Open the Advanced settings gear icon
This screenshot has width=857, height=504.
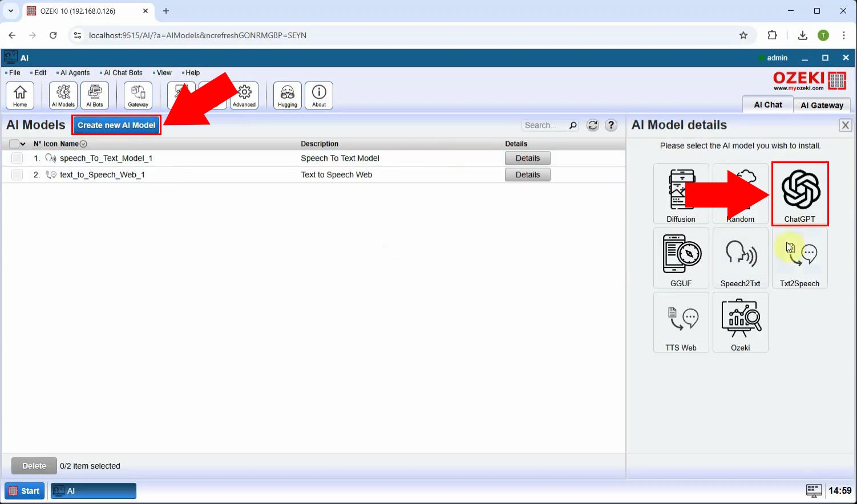click(x=244, y=95)
